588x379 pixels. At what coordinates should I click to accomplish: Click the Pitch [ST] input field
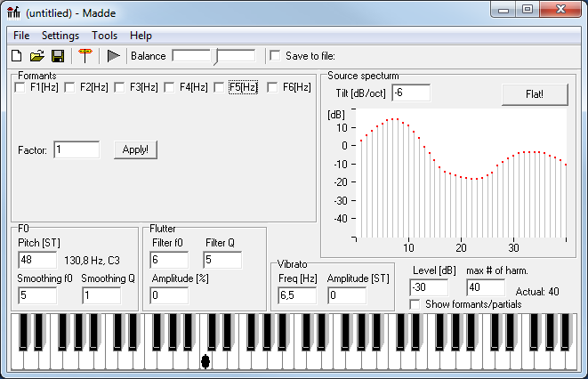click(x=36, y=260)
